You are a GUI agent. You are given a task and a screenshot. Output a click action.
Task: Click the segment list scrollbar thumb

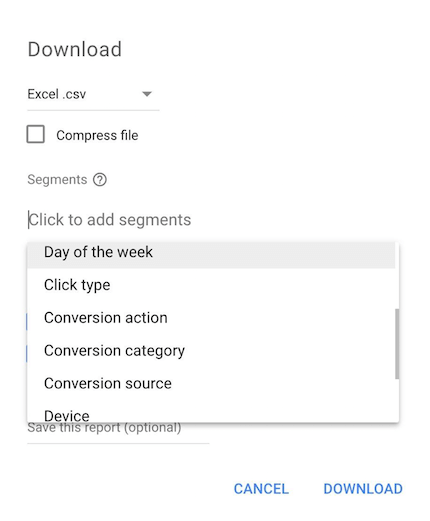click(397, 344)
